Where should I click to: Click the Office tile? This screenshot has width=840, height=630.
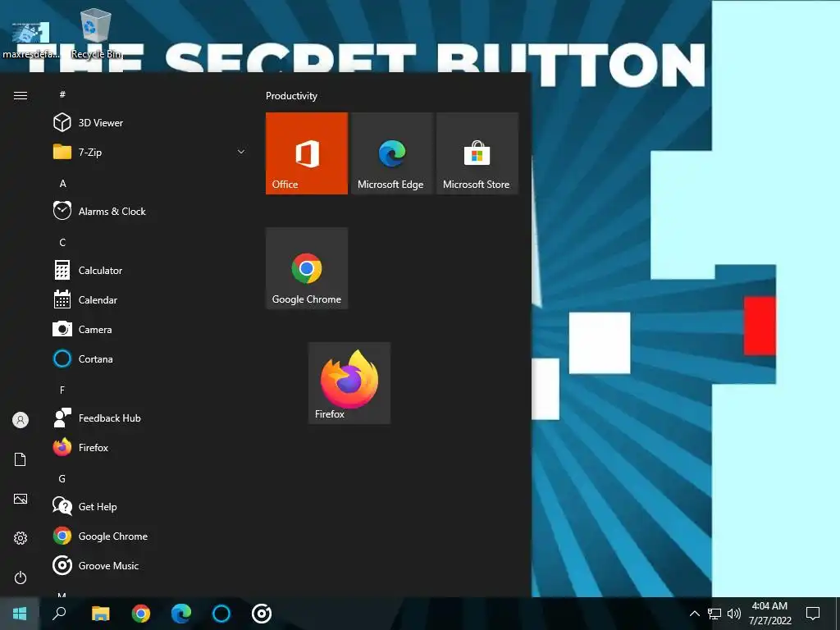point(307,153)
